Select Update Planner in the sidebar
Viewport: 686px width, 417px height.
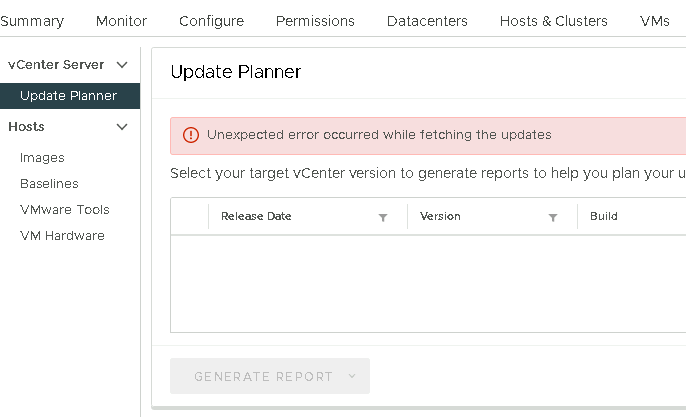[x=68, y=96]
